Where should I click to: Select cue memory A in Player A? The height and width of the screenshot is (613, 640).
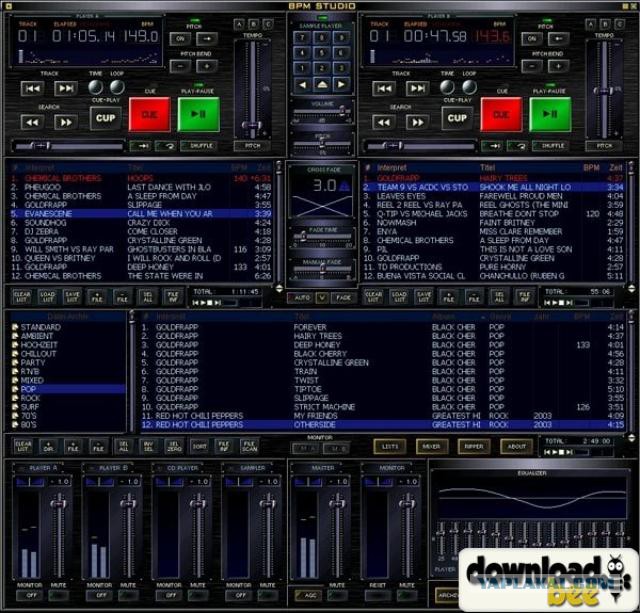239,24
